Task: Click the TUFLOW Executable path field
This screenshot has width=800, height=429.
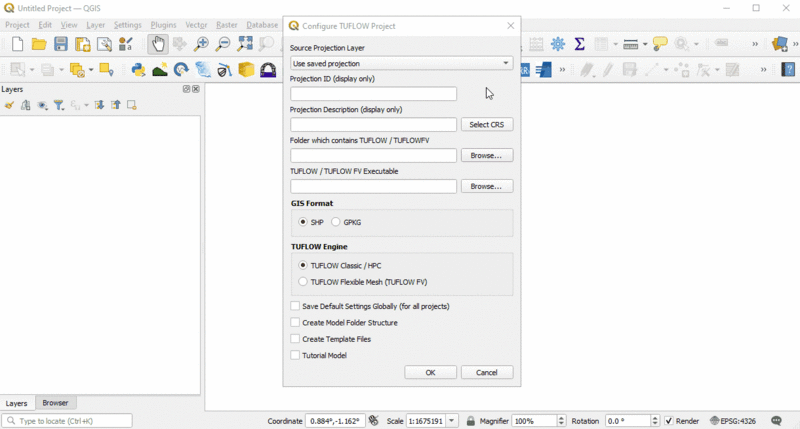Action: pyautogui.click(x=373, y=186)
